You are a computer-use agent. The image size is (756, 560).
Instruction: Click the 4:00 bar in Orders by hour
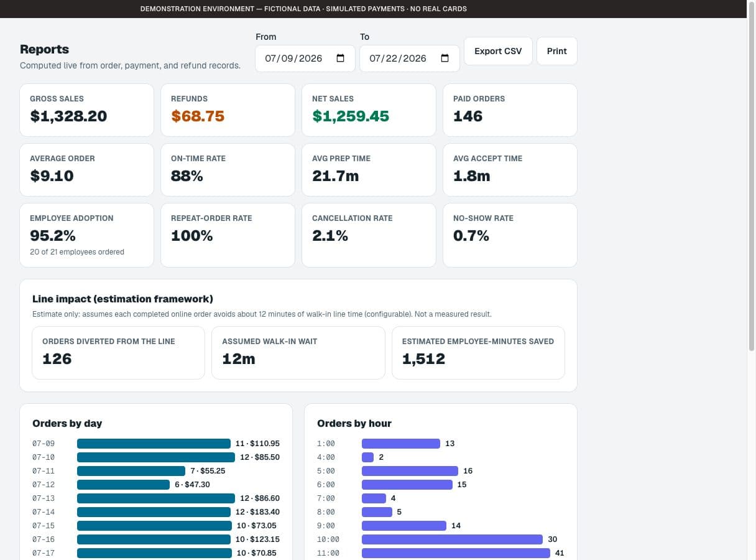pos(367,457)
